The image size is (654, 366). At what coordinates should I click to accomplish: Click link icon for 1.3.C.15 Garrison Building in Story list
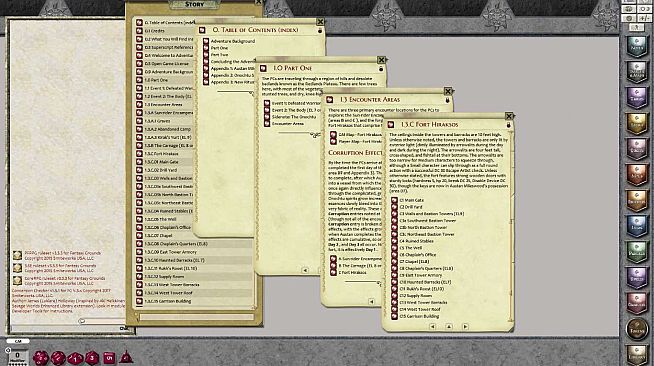[139, 301]
